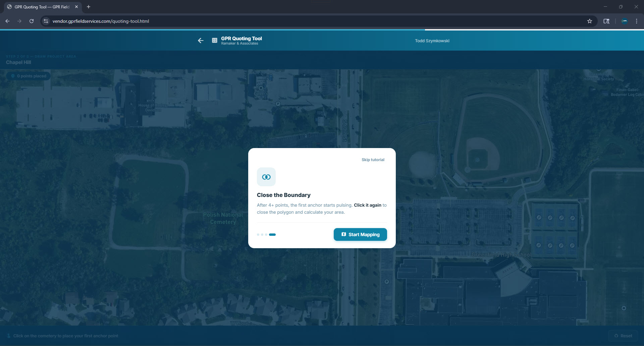Screen dimensions: 644x346
Task: Click the browser back navigation arrow
Action: pos(7,21)
